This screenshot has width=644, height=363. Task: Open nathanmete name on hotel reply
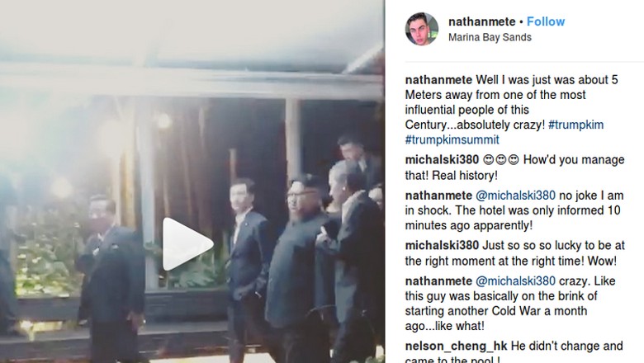coord(438,196)
